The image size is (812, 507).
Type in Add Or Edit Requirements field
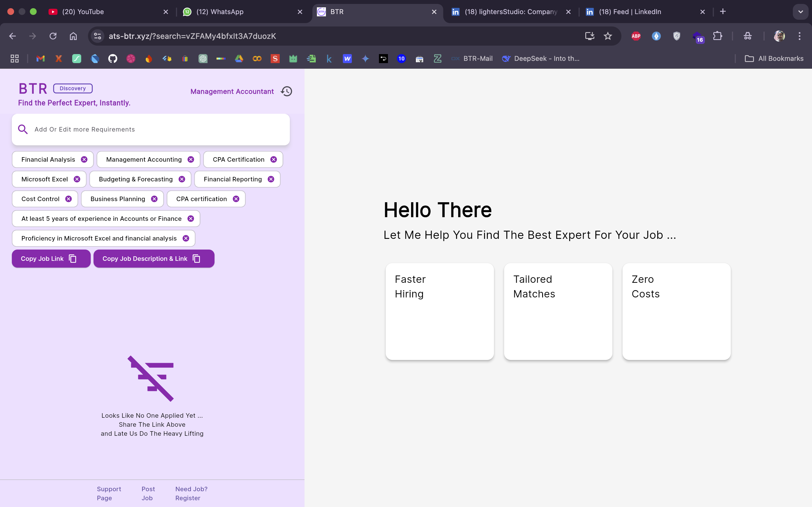coord(158,130)
